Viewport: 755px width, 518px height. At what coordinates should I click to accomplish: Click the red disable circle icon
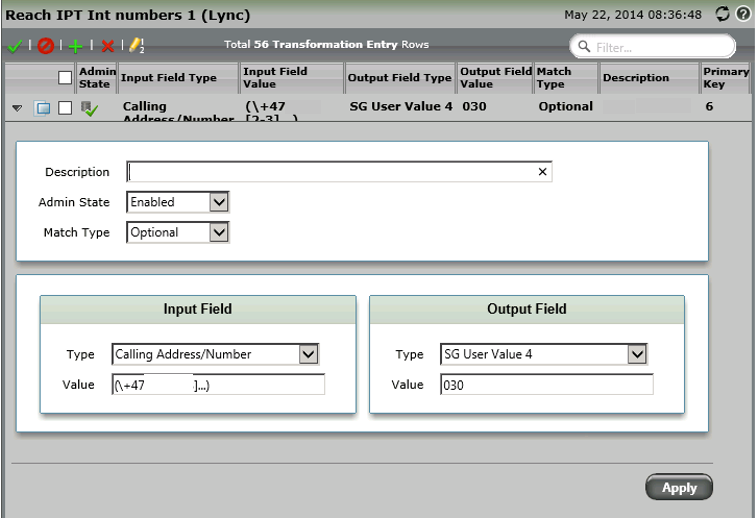click(46, 46)
